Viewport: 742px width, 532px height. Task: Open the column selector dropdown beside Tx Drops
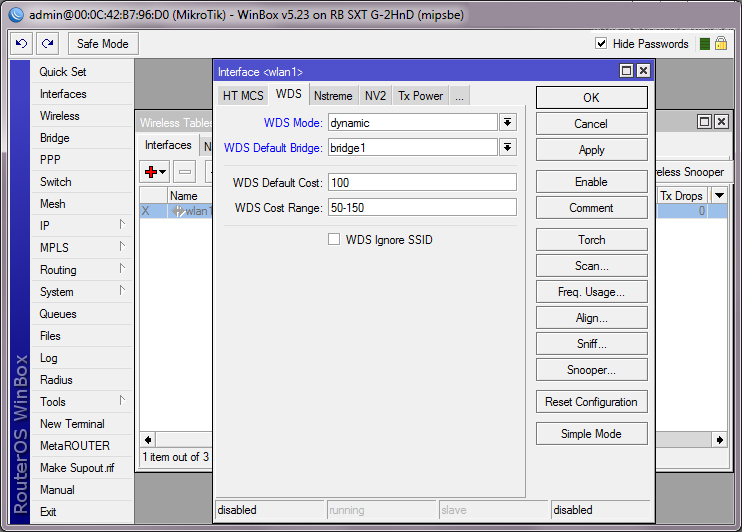(719, 195)
